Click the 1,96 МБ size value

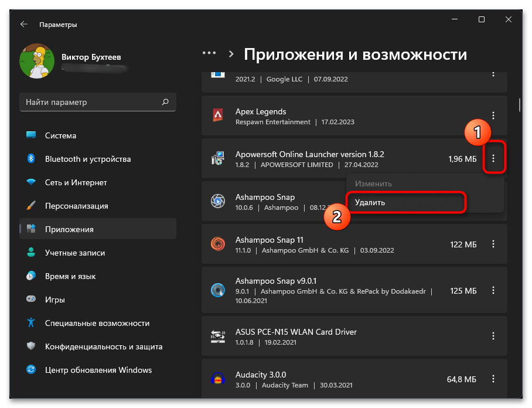(462, 158)
